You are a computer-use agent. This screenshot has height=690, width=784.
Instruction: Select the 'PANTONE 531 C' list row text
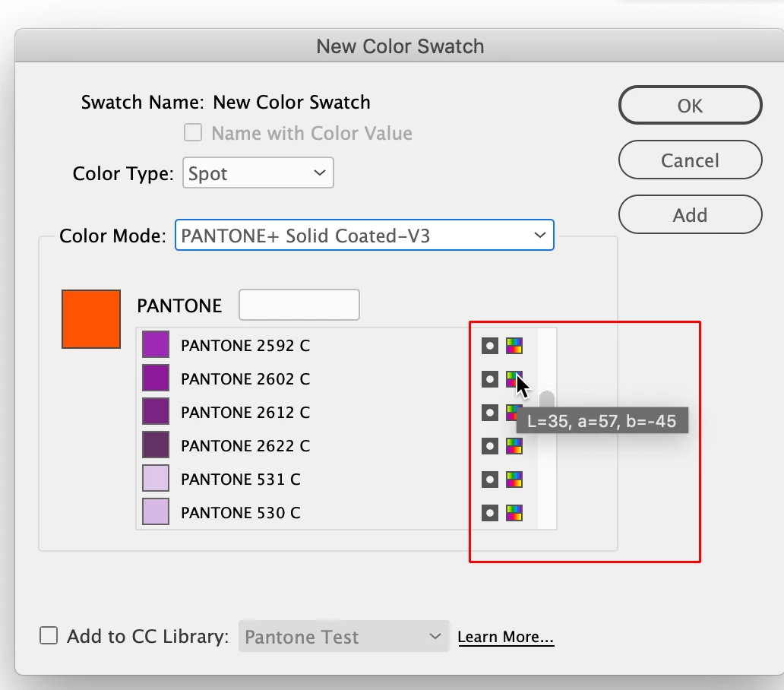[x=241, y=480]
